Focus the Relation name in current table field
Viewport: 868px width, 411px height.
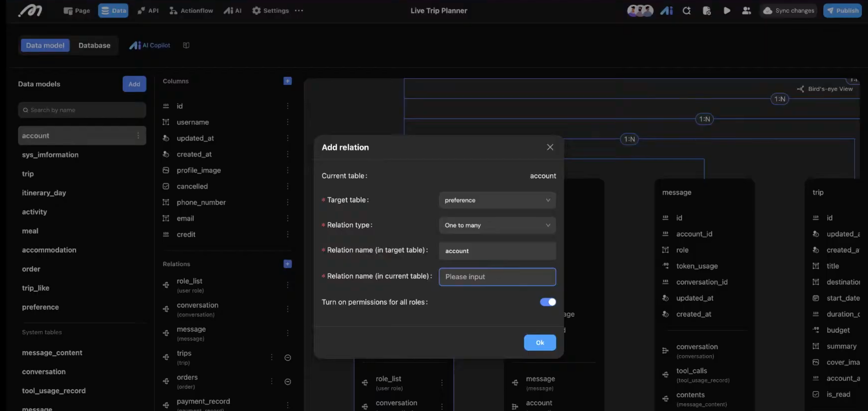click(x=497, y=277)
